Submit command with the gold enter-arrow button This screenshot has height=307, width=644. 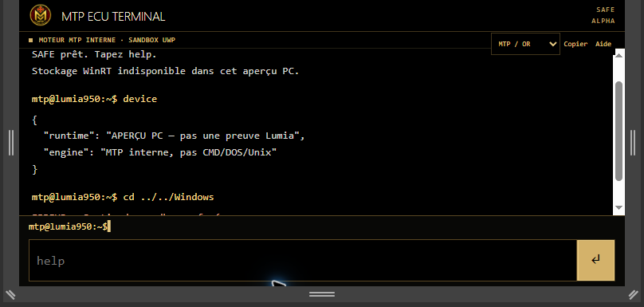click(x=595, y=260)
